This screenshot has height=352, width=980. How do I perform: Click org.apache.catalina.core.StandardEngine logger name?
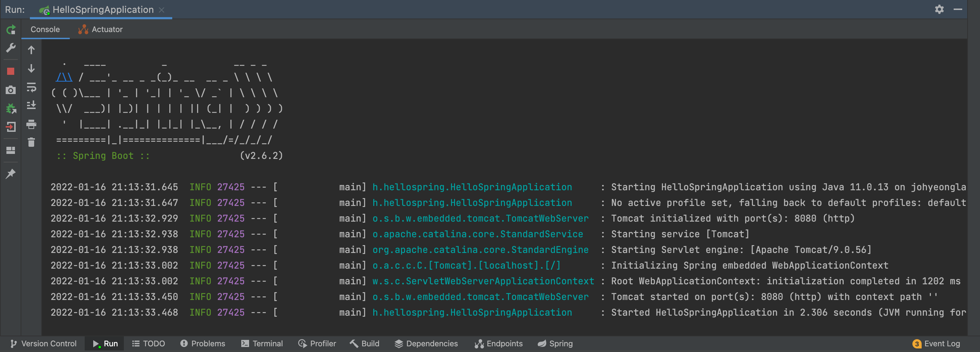480,249
